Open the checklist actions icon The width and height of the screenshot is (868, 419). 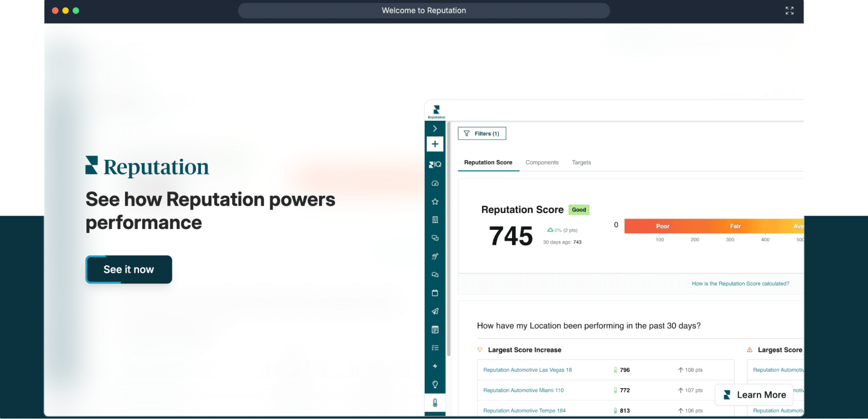[x=435, y=348]
